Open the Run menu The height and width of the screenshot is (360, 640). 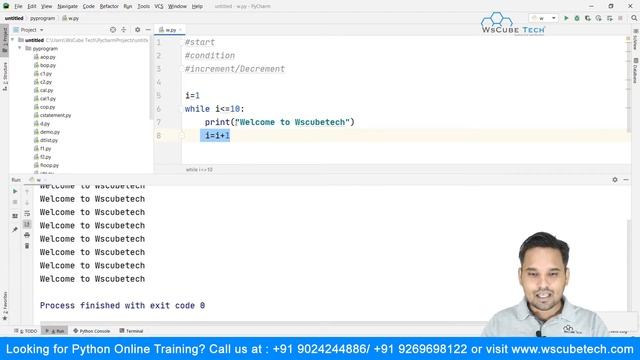128,6
